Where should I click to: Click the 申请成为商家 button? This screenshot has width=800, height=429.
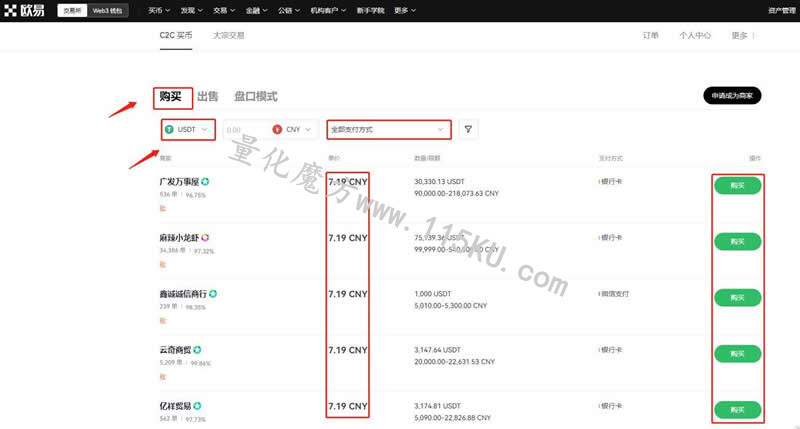pos(732,95)
